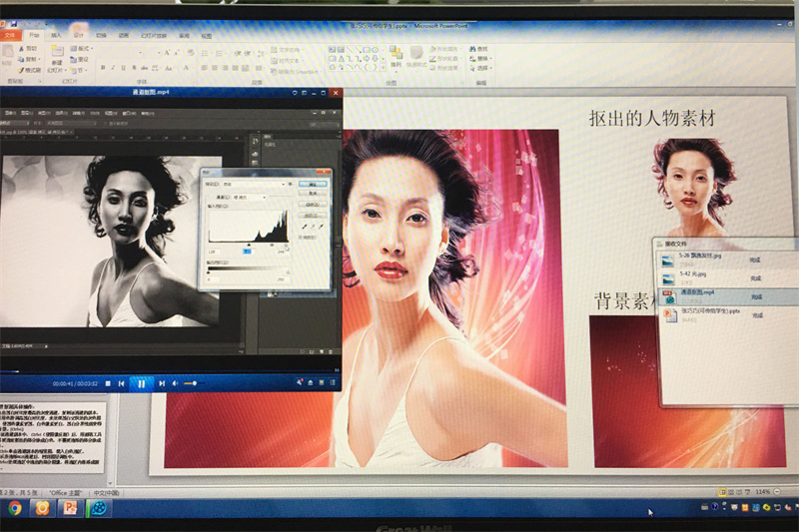This screenshot has width=799, height=532.
Task: Select the 5-42 jpg file in received list
Action: (x=697, y=276)
